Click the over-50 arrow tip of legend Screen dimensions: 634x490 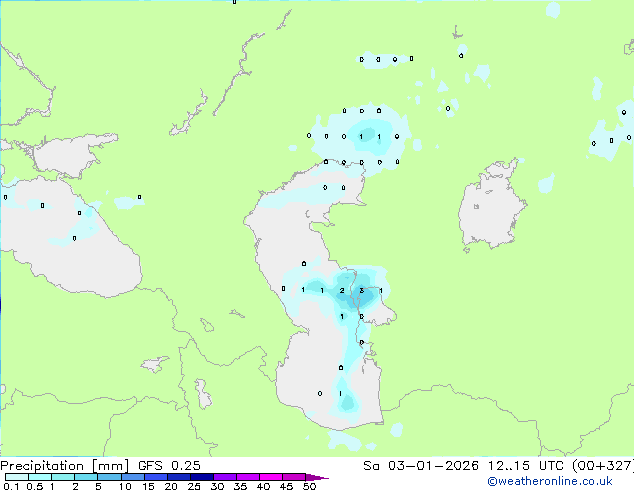(317, 477)
